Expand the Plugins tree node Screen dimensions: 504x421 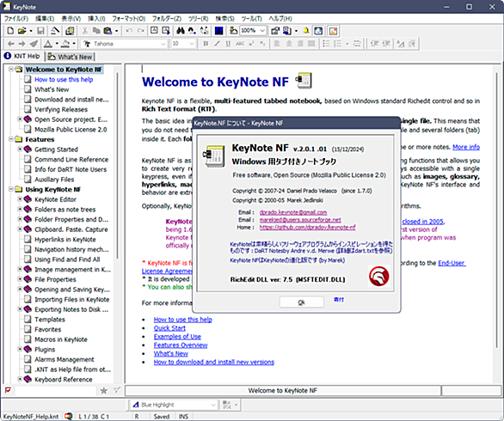(20, 349)
